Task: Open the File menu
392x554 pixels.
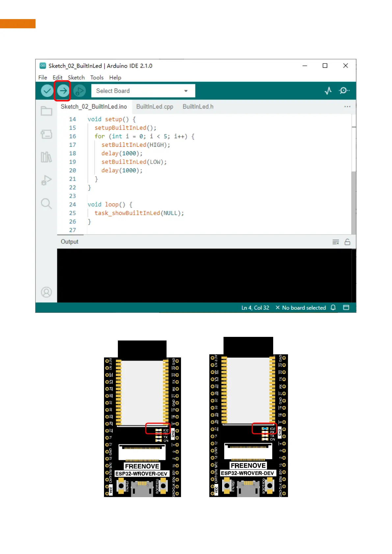Action: 42,78
